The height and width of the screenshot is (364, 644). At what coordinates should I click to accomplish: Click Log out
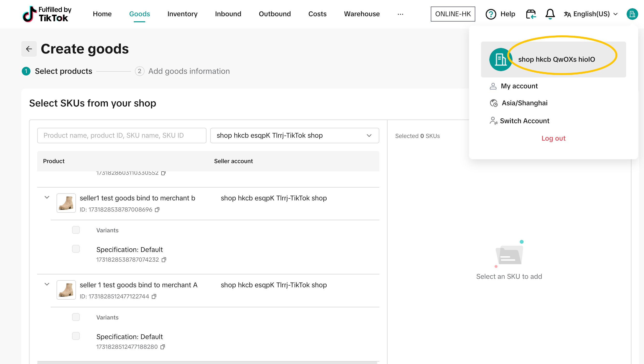tap(553, 138)
